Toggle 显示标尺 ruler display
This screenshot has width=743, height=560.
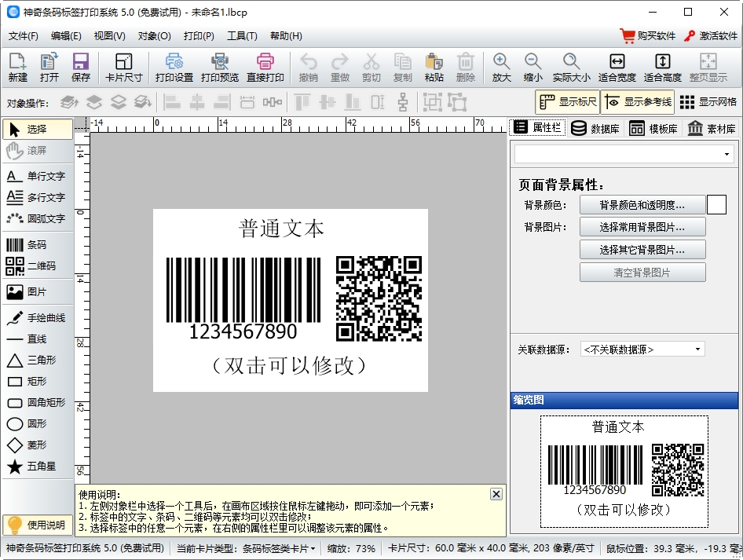click(568, 102)
